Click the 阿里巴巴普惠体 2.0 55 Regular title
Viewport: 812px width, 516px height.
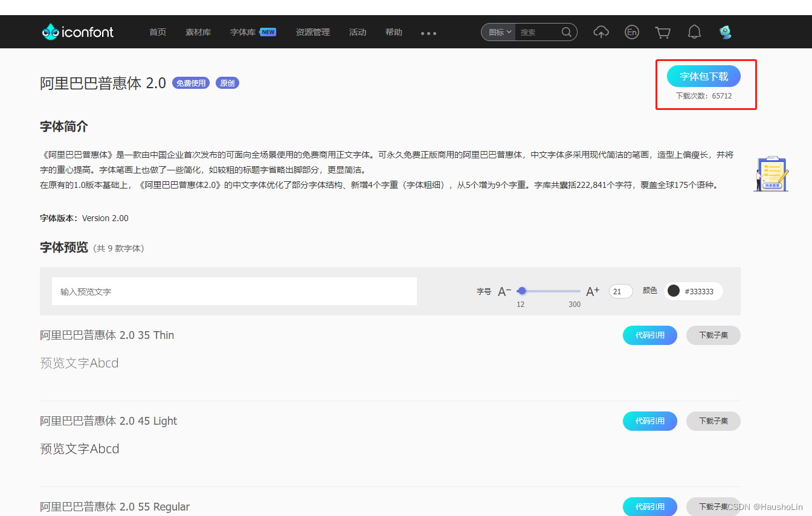(115, 507)
